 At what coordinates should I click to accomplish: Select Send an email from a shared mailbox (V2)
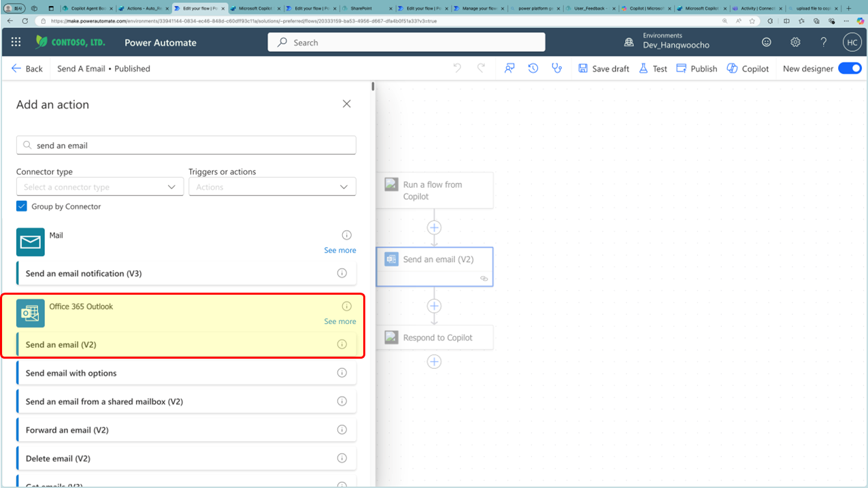(x=186, y=402)
